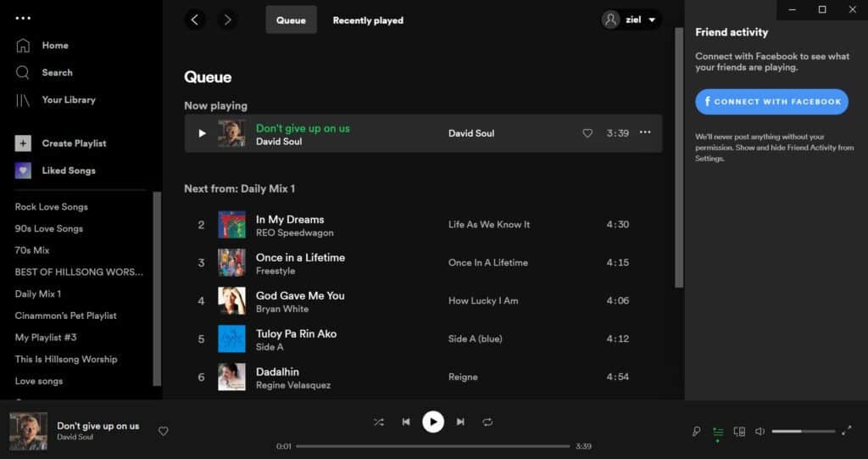The width and height of the screenshot is (868, 459).
Task: Go forward with the right arrow button
Action: click(x=227, y=20)
